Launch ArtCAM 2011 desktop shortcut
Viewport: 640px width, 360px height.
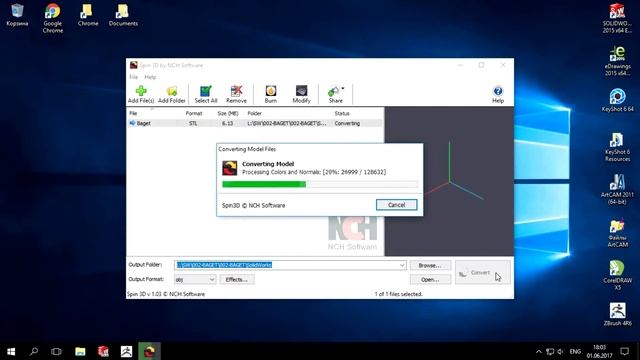617,189
